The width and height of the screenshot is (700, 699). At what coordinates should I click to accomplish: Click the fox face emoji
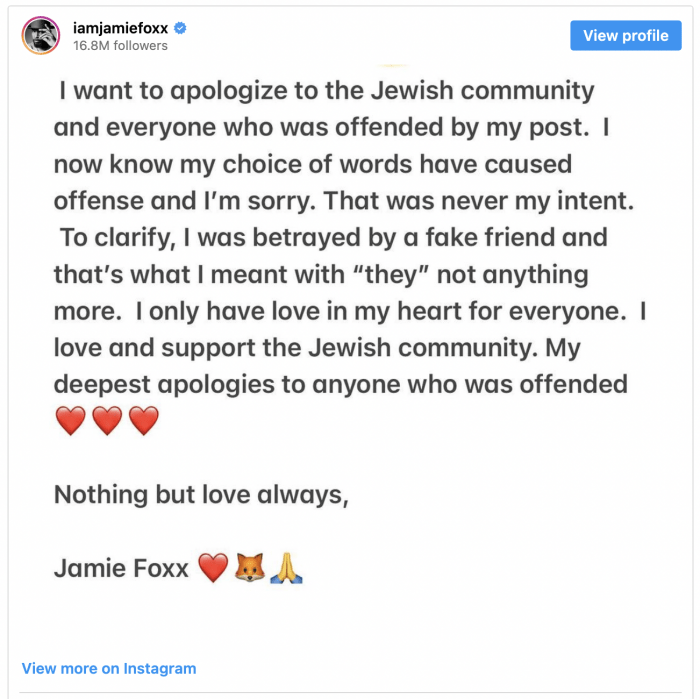pyautogui.click(x=249, y=569)
